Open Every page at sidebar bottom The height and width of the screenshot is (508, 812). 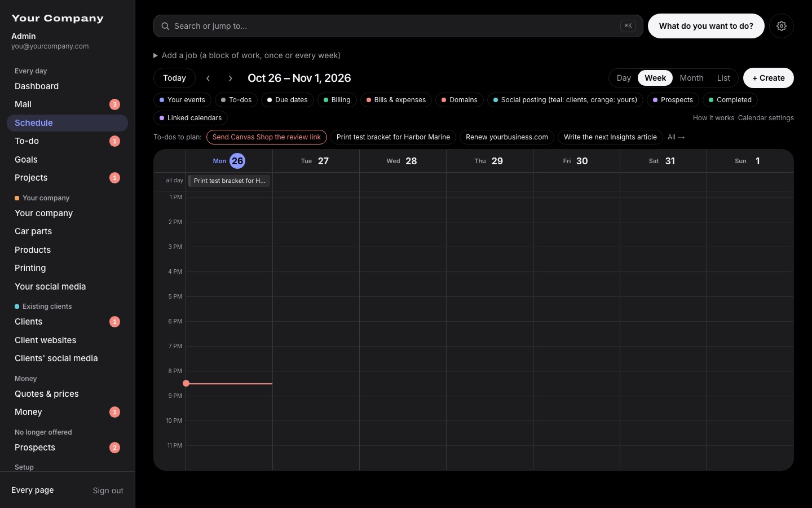(x=33, y=490)
